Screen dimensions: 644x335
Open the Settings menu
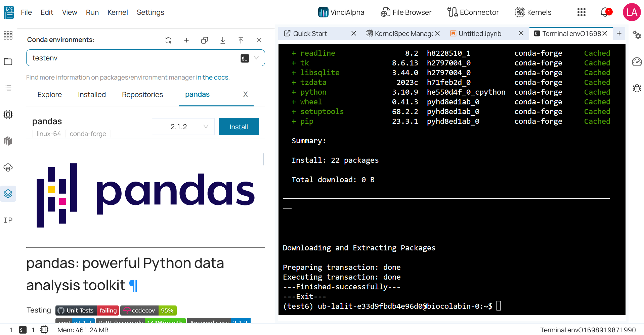tap(150, 12)
